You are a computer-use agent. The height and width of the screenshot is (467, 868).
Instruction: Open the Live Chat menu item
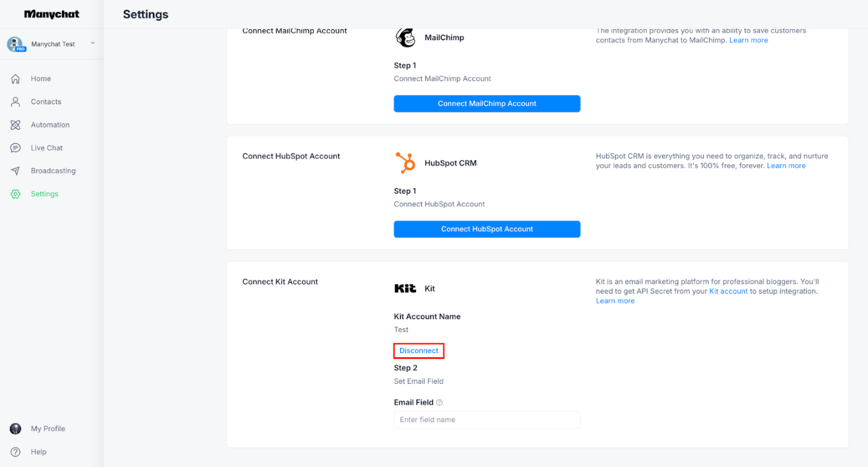coord(47,148)
